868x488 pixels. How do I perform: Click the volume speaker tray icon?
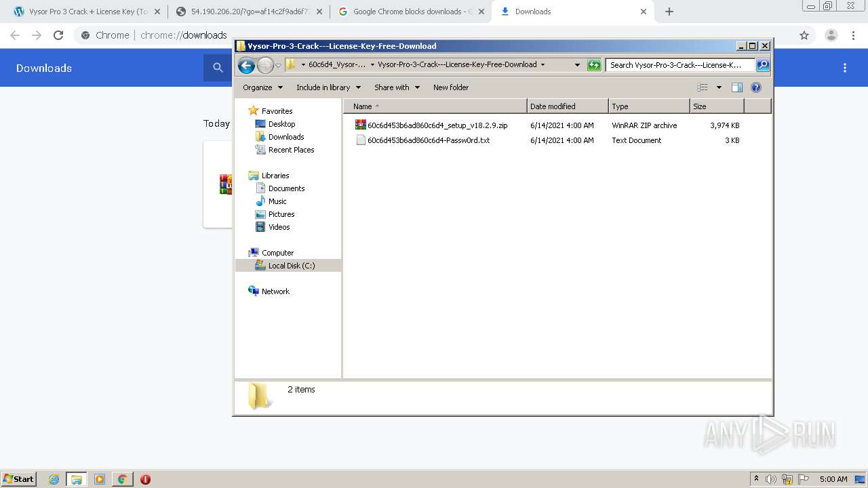pyautogui.click(x=770, y=479)
